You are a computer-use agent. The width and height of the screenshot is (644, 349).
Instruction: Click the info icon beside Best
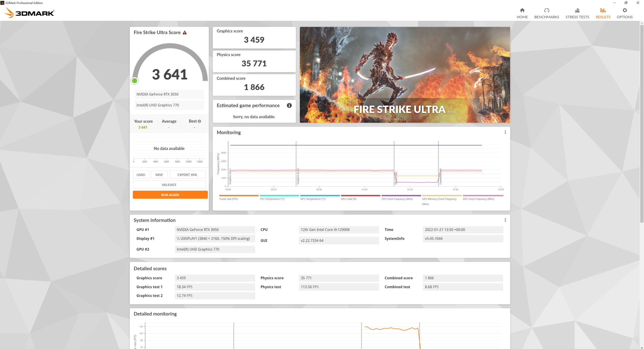(199, 121)
